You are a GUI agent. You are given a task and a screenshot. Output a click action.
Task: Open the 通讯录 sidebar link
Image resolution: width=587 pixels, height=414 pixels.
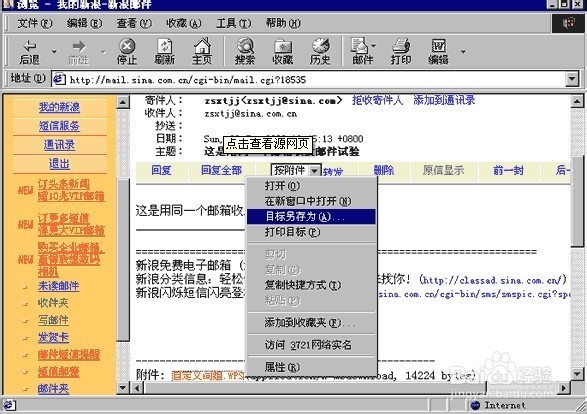(59, 144)
